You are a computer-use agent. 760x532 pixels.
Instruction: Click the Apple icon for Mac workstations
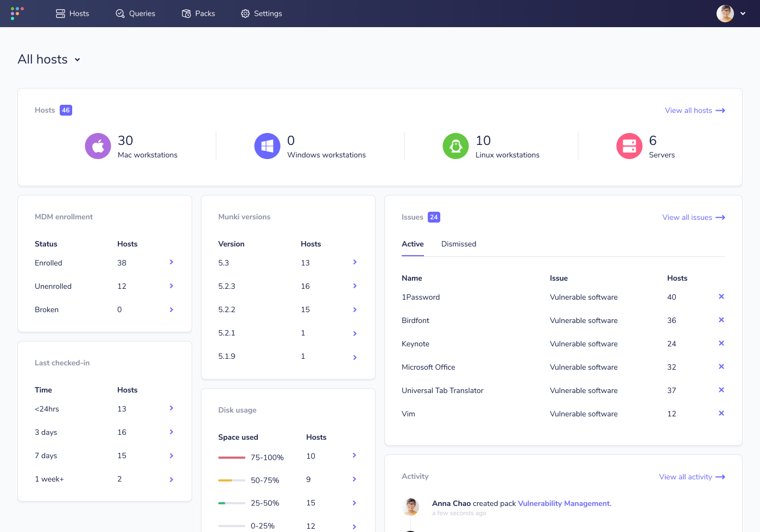pyautogui.click(x=98, y=145)
